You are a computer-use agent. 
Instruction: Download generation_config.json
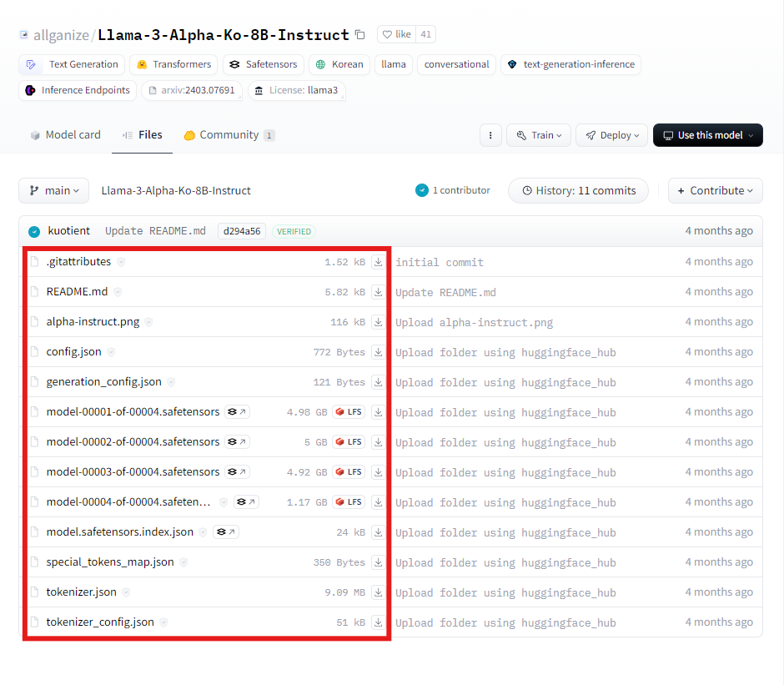click(379, 382)
